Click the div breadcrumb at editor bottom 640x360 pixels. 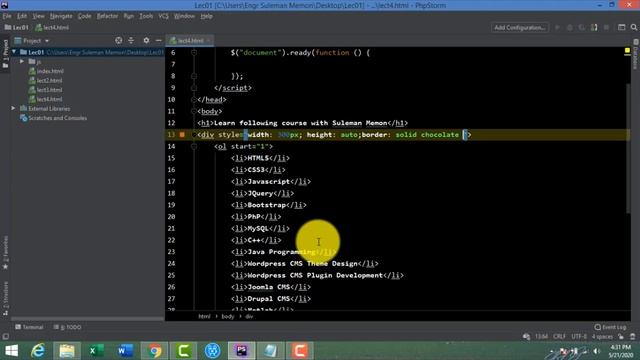[249, 316]
